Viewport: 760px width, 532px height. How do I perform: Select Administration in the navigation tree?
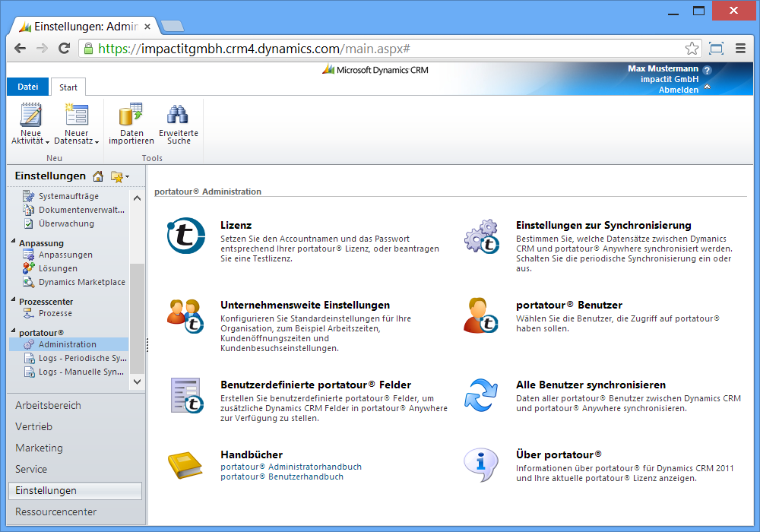69,344
